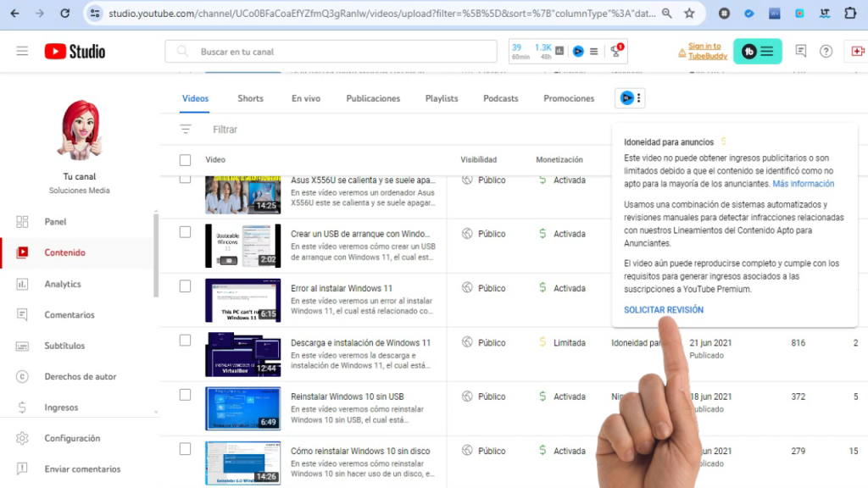Image resolution: width=868 pixels, height=488 pixels.
Task: Bookmark this page with star icon
Action: (689, 14)
